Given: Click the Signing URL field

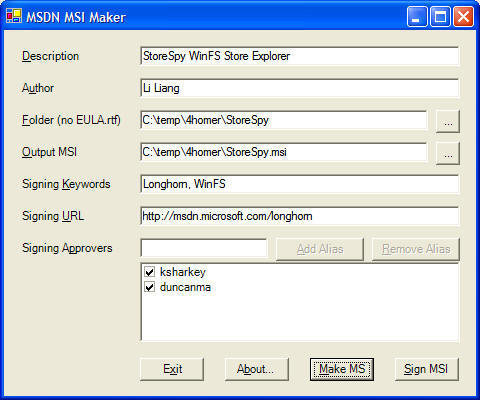Looking at the screenshot, I should pos(300,216).
